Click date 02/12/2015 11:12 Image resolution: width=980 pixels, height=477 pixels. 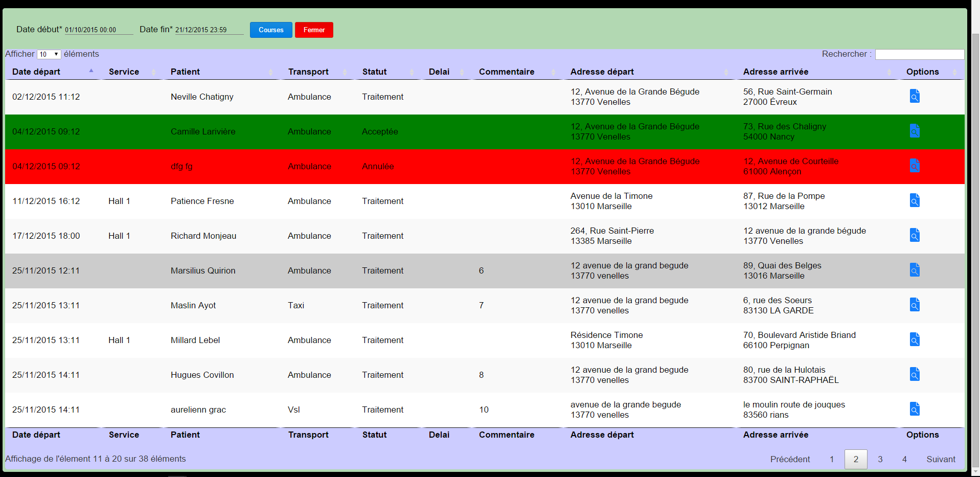coord(46,97)
